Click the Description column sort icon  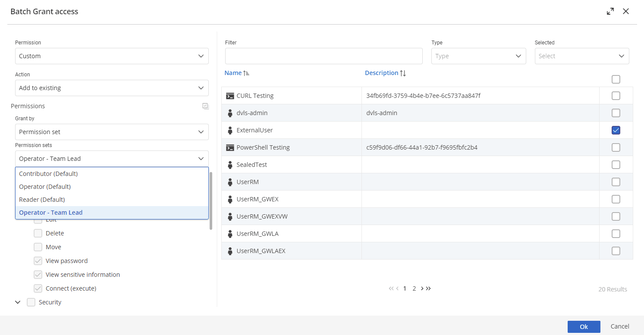pyautogui.click(x=402, y=72)
